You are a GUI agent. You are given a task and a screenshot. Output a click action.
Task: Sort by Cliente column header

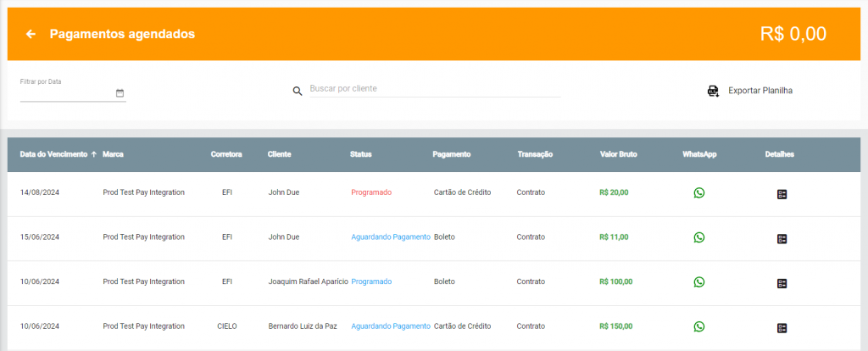[x=279, y=154]
